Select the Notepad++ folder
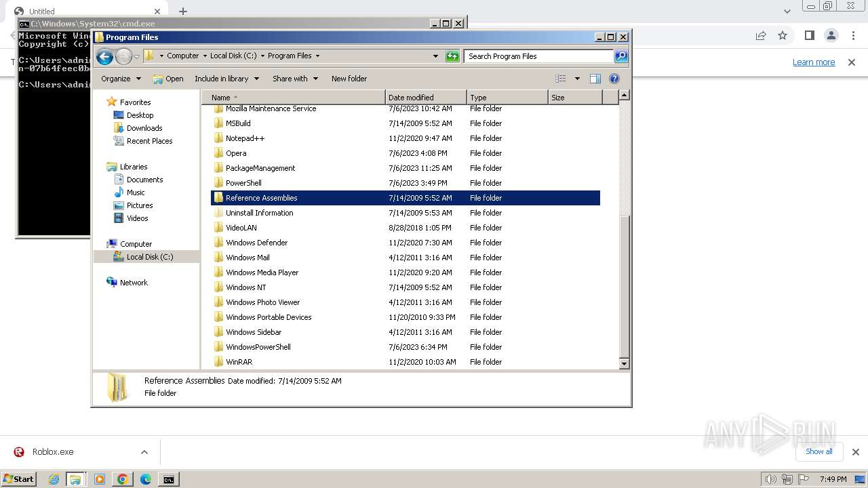 point(245,138)
